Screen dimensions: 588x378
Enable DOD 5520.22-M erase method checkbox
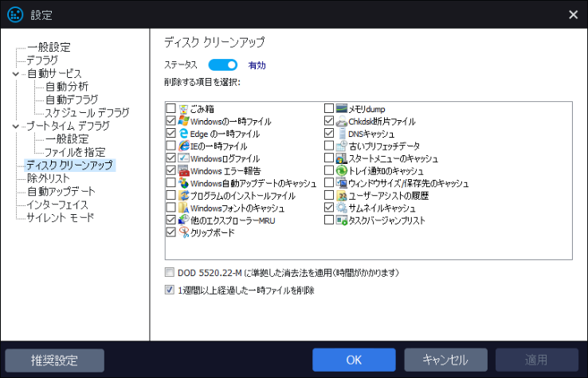click(170, 272)
